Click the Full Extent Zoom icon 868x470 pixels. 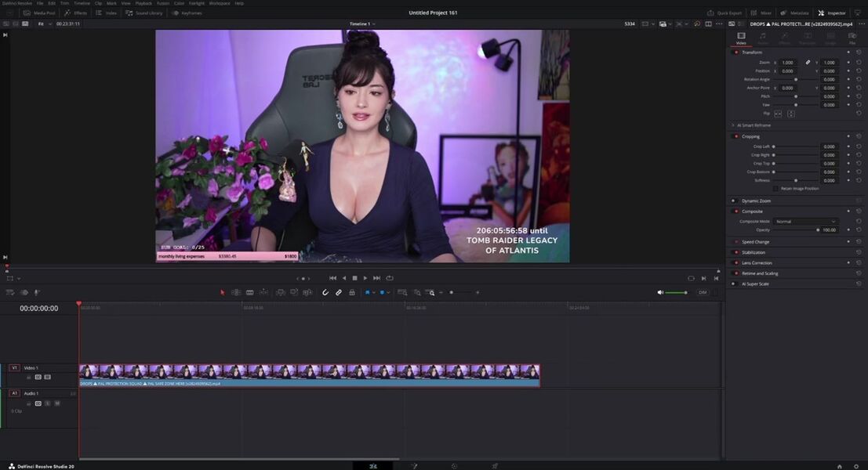402,292
